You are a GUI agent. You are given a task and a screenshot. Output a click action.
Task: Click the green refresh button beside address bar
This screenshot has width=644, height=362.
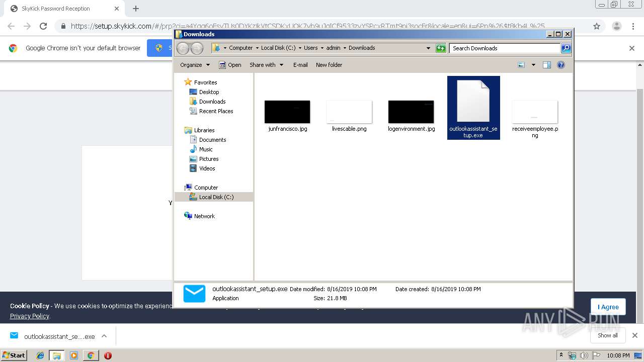(x=441, y=48)
